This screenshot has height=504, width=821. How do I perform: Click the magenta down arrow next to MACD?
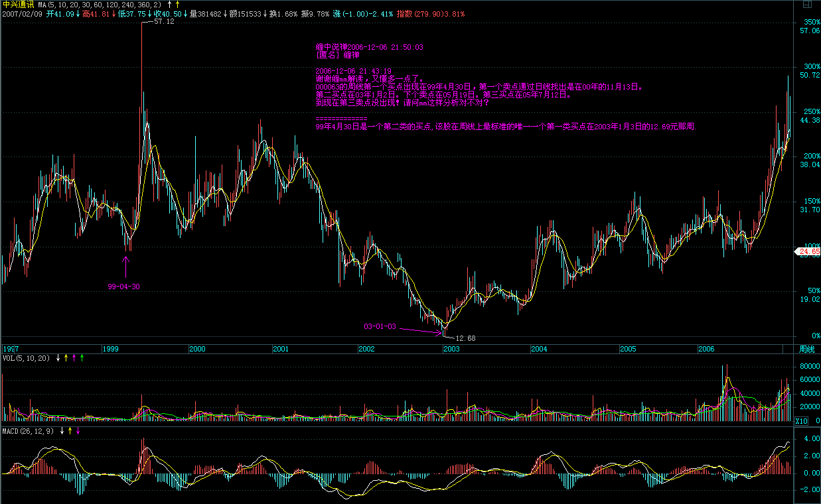pyautogui.click(x=78, y=431)
